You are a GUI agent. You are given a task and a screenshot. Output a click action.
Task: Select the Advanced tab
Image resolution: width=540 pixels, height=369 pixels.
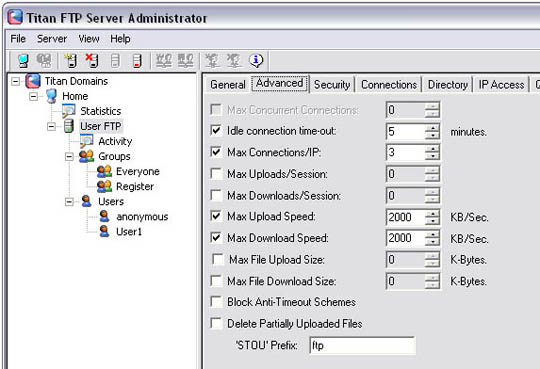click(279, 83)
